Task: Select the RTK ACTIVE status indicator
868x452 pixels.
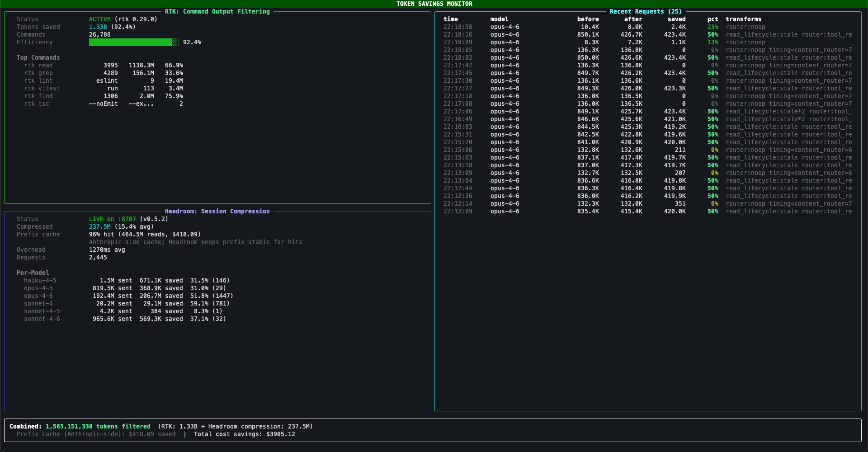Action: 100,19
